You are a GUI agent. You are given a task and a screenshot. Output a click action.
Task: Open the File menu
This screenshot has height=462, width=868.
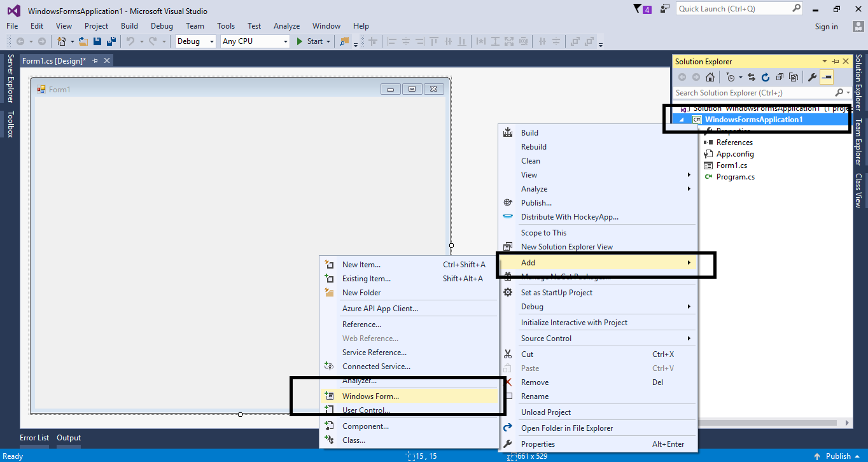(12, 26)
